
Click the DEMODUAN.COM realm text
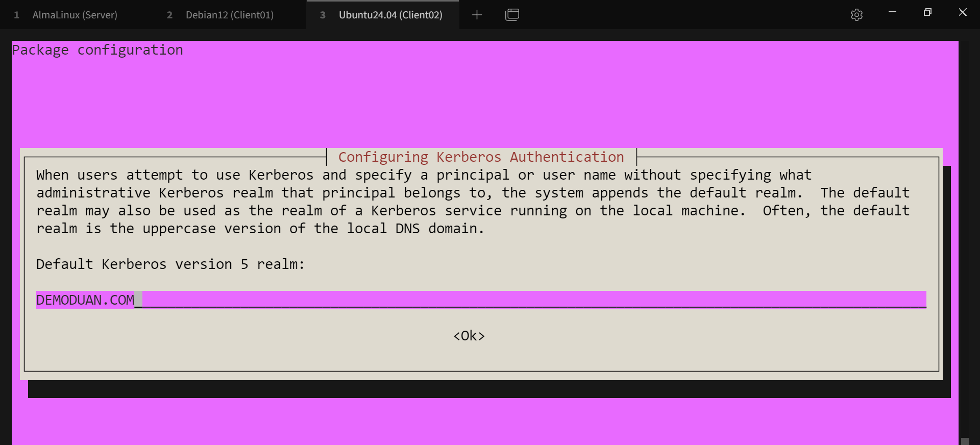pos(85,300)
